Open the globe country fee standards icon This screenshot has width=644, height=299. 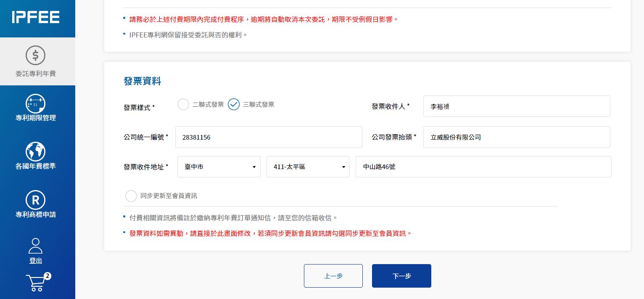coord(36,152)
